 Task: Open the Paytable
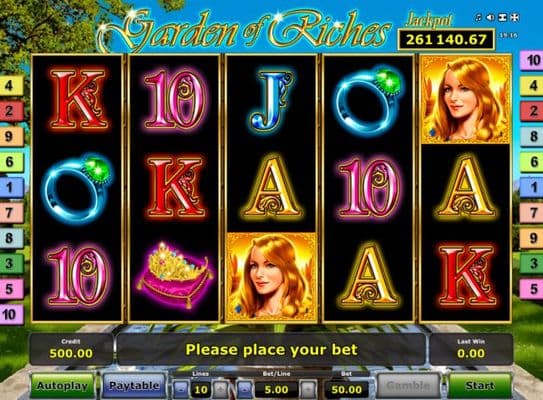tap(134, 385)
